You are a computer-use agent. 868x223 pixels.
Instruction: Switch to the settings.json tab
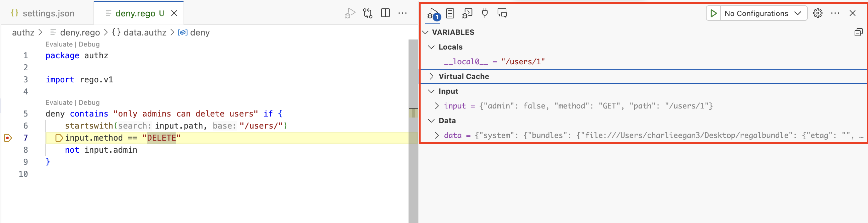[x=48, y=13]
